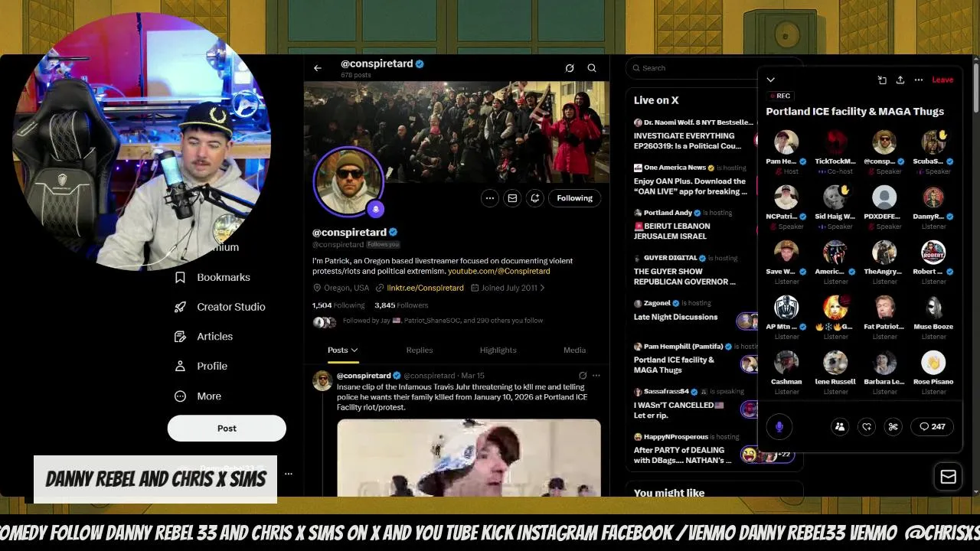Viewport: 980px width, 551px height.
Task: Expand the Joined July 2011 chevron
Action: (543, 288)
